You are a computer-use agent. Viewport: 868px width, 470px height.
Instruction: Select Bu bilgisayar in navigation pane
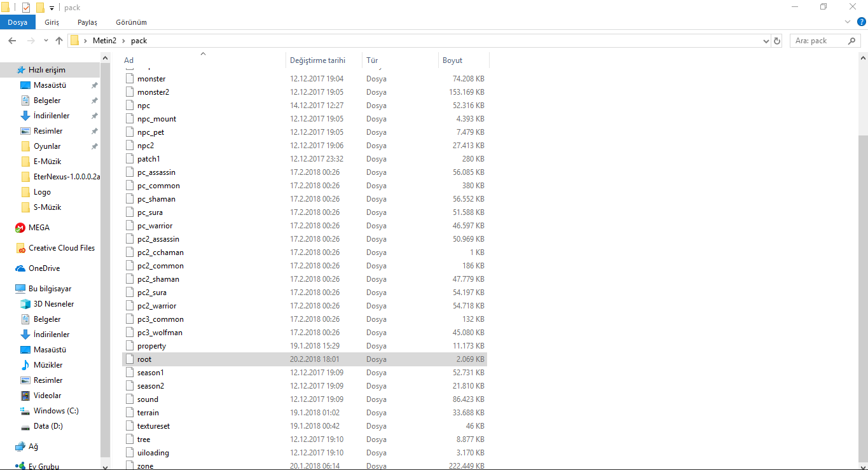click(x=50, y=289)
